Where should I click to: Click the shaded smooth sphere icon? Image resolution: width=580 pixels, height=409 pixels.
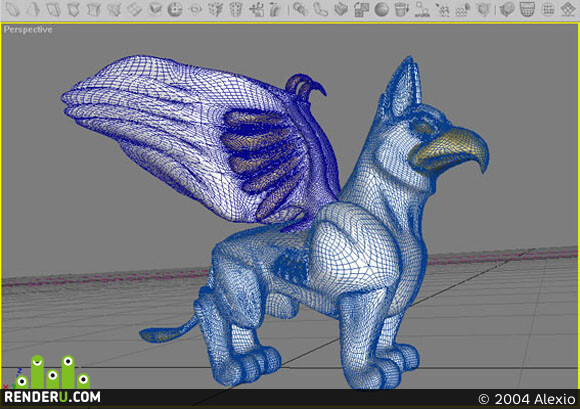pyautogui.click(x=381, y=9)
